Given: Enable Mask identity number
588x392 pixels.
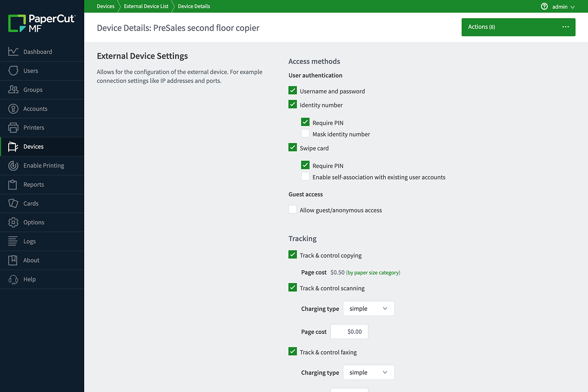Looking at the screenshot, I should pyautogui.click(x=305, y=133).
